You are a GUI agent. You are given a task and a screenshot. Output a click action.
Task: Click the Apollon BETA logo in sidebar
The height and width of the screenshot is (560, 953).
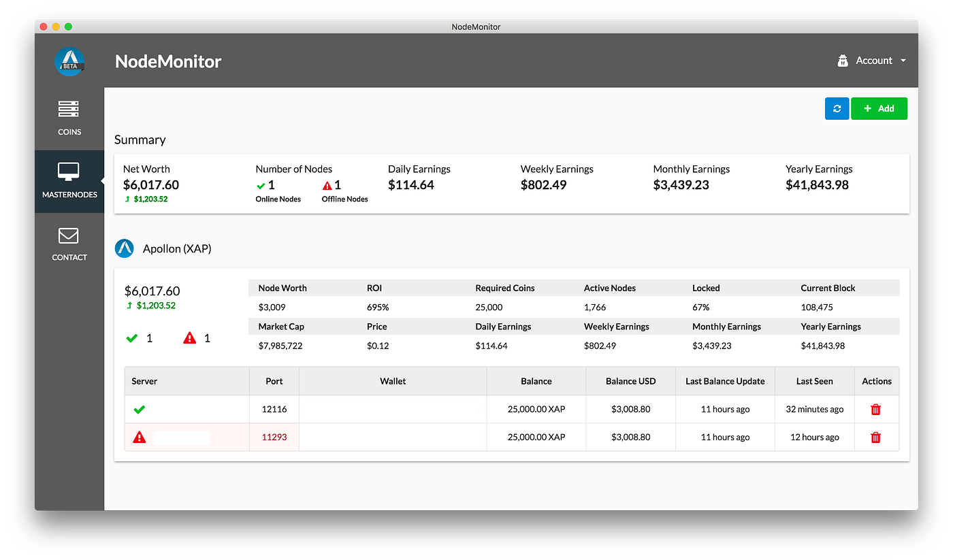[x=69, y=61]
